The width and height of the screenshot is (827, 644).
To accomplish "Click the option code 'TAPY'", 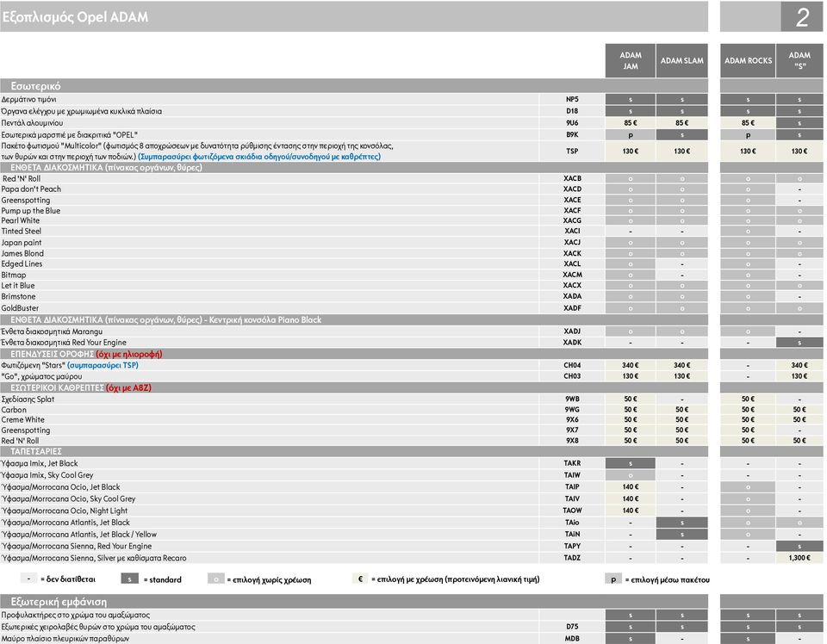I will tap(572, 547).
